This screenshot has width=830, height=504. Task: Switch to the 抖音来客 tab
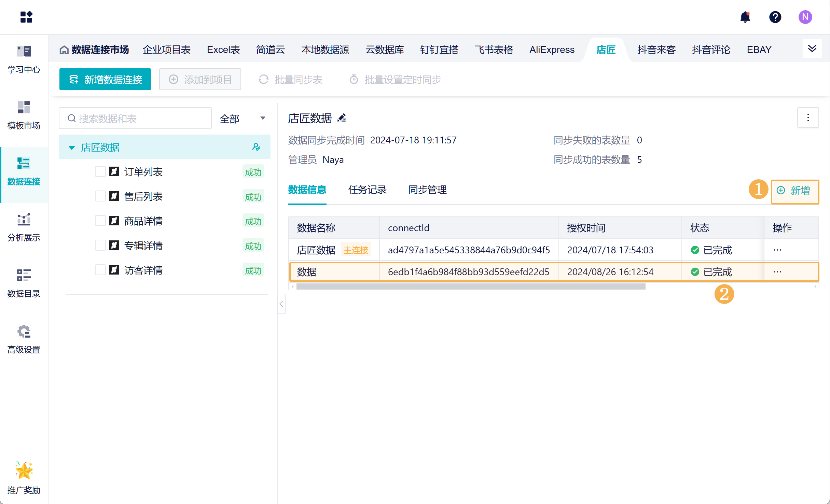coord(656,50)
